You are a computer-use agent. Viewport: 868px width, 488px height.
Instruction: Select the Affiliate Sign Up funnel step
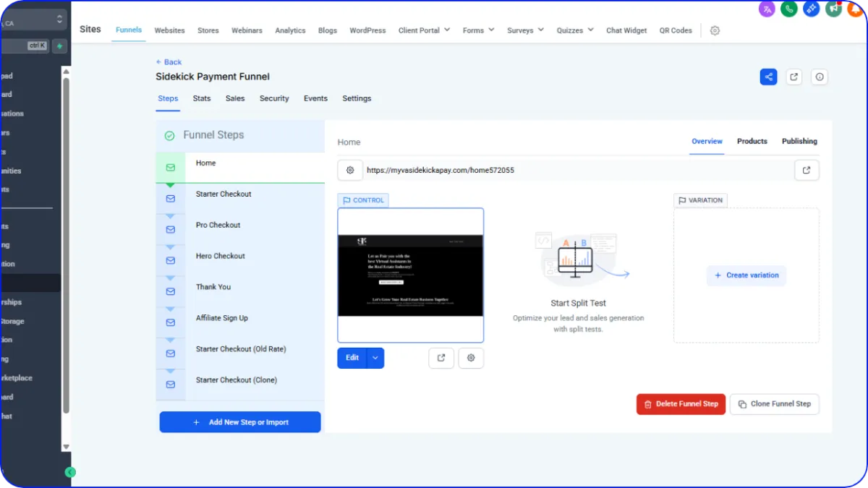click(x=240, y=322)
